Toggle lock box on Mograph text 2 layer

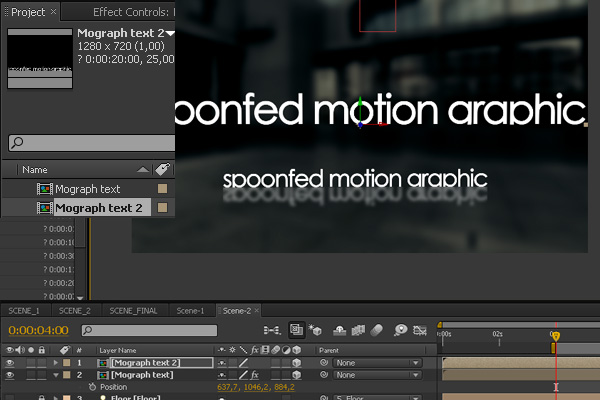tap(42, 362)
